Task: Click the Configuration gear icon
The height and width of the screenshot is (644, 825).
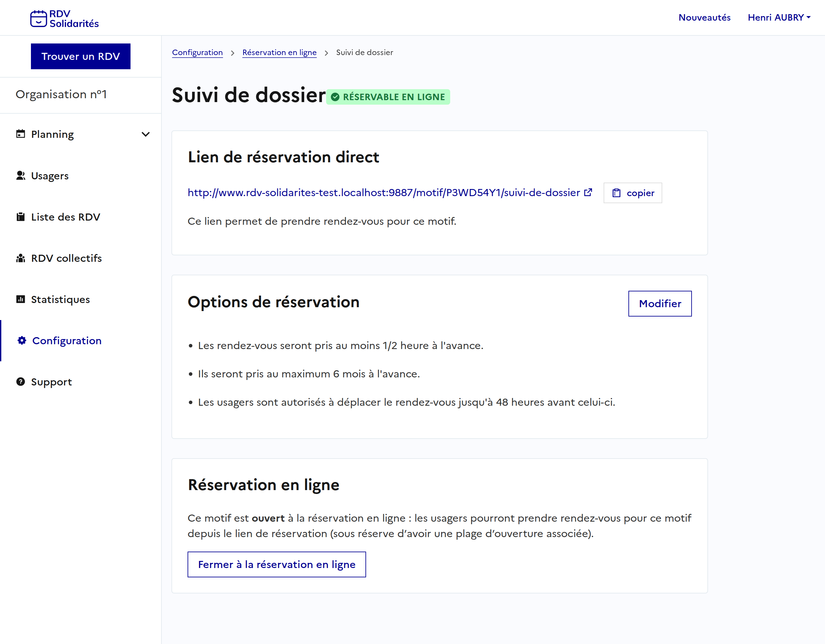Action: click(22, 340)
